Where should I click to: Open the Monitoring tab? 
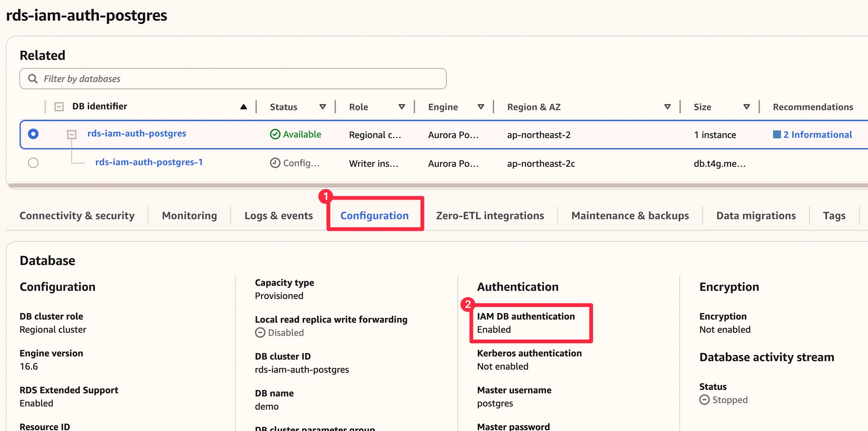(189, 215)
